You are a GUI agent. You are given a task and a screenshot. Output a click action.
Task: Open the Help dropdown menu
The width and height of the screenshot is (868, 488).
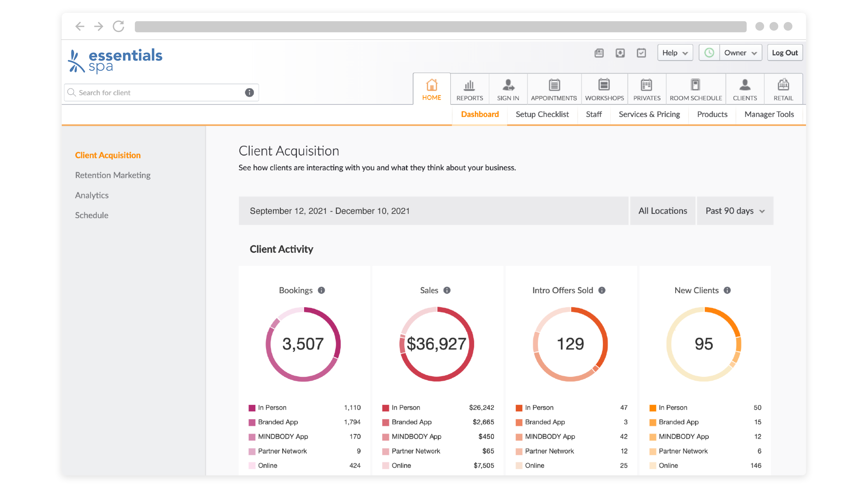[675, 53]
